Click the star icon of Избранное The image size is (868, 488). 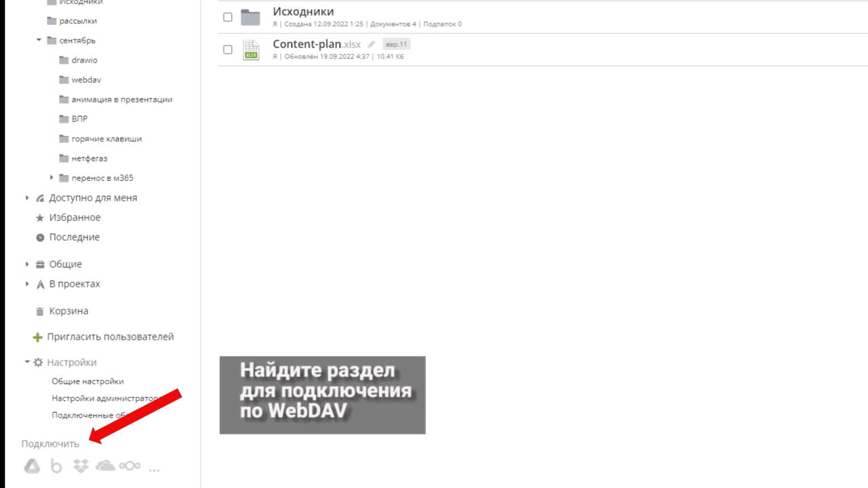40,218
